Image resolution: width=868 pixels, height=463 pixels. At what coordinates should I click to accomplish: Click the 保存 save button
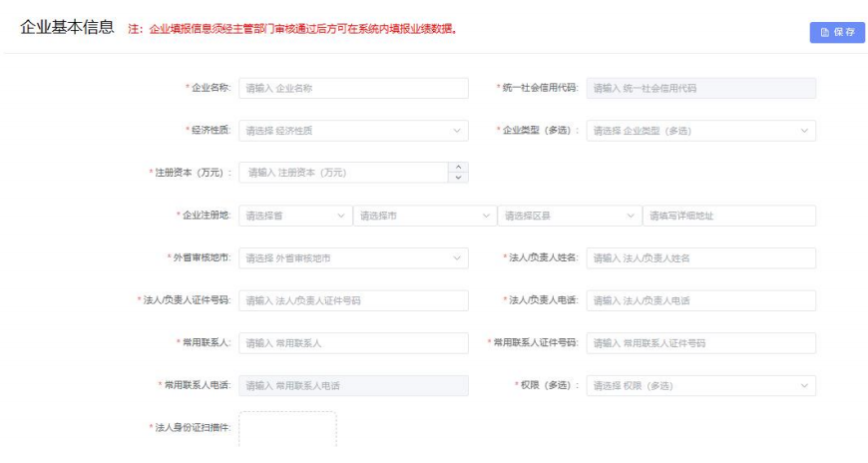(x=837, y=32)
